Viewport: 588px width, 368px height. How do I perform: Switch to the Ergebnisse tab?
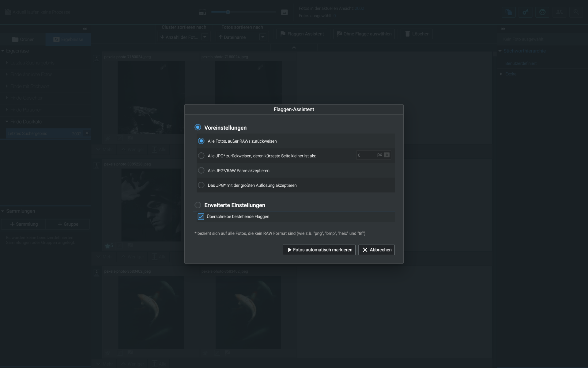68,40
